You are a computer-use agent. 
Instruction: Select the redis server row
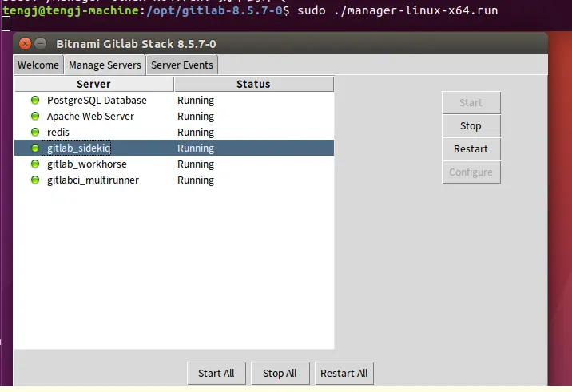click(x=174, y=132)
